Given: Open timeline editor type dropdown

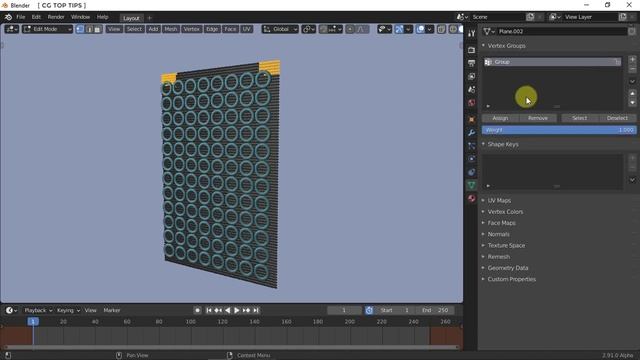Looking at the screenshot, I should 11,310.
